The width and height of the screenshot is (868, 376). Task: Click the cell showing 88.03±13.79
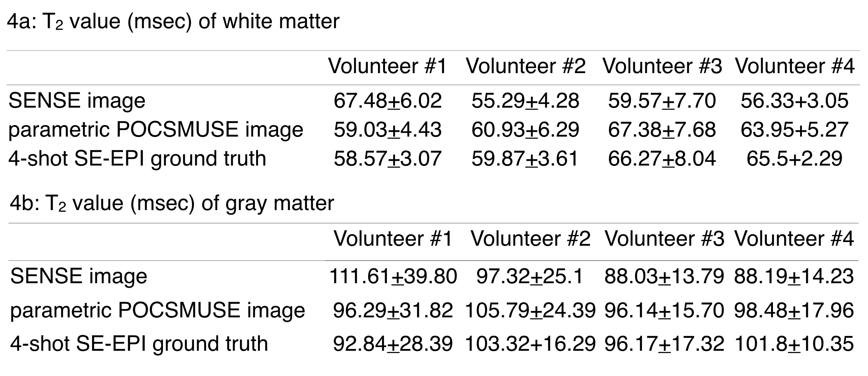coord(664,277)
